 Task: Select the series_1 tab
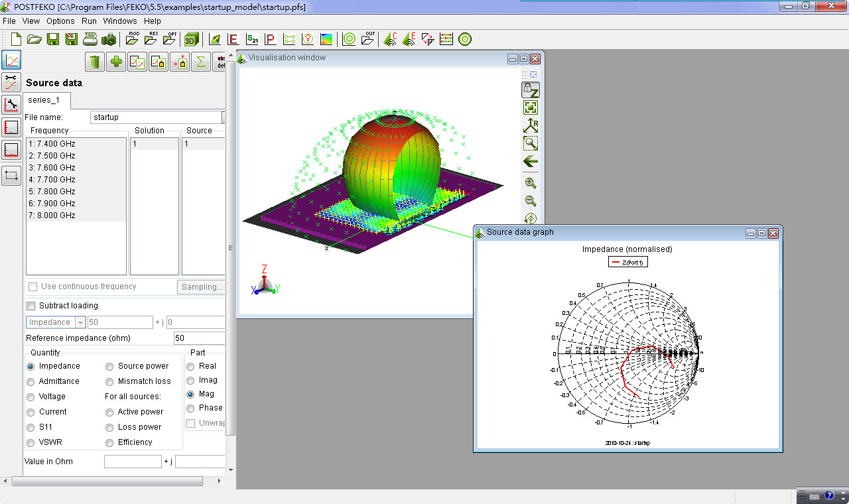click(47, 100)
